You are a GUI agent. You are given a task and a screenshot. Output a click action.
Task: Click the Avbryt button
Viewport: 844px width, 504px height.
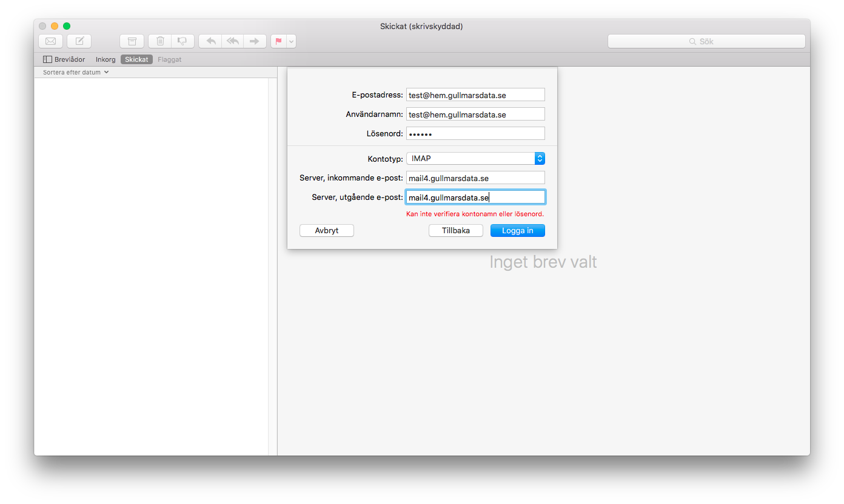(327, 230)
